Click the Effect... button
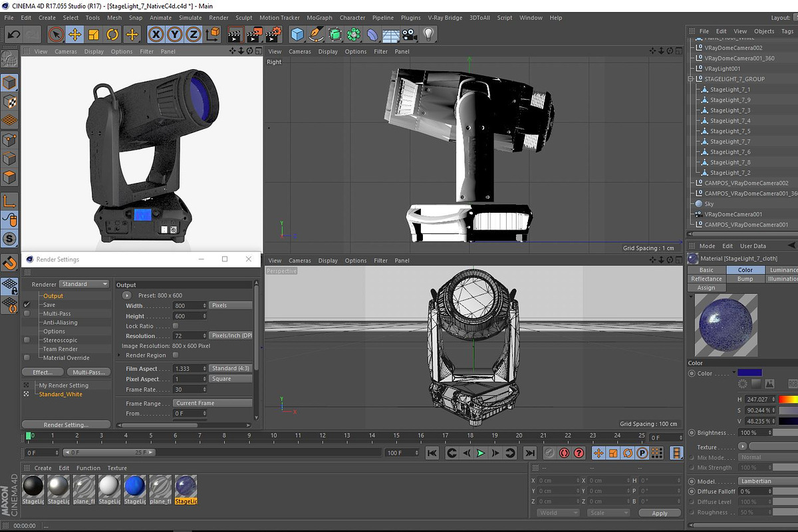This screenshot has width=798, height=532. 43,372
